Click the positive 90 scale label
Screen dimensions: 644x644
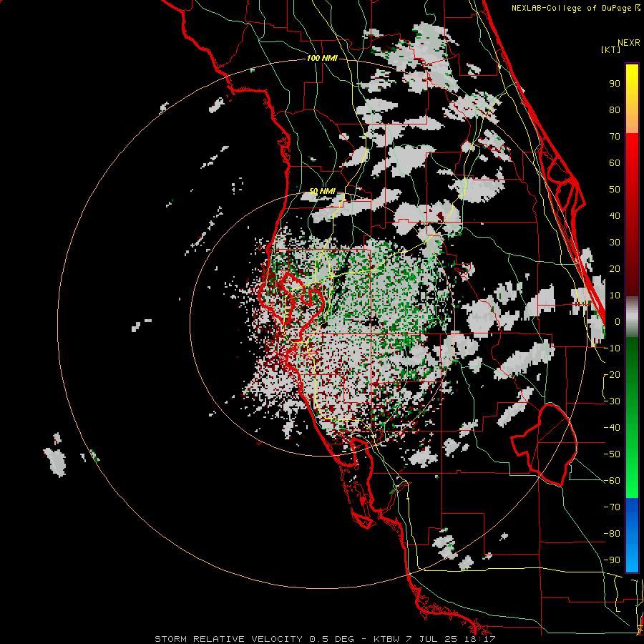[615, 84]
